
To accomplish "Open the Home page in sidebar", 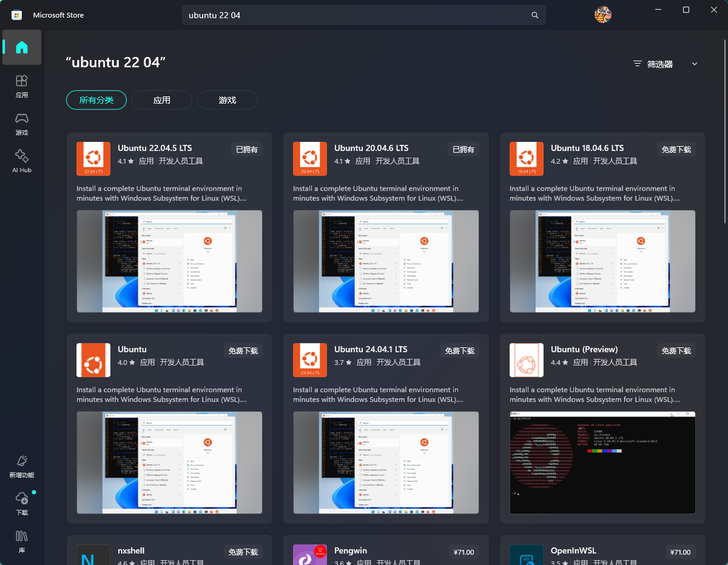I will pos(22,47).
